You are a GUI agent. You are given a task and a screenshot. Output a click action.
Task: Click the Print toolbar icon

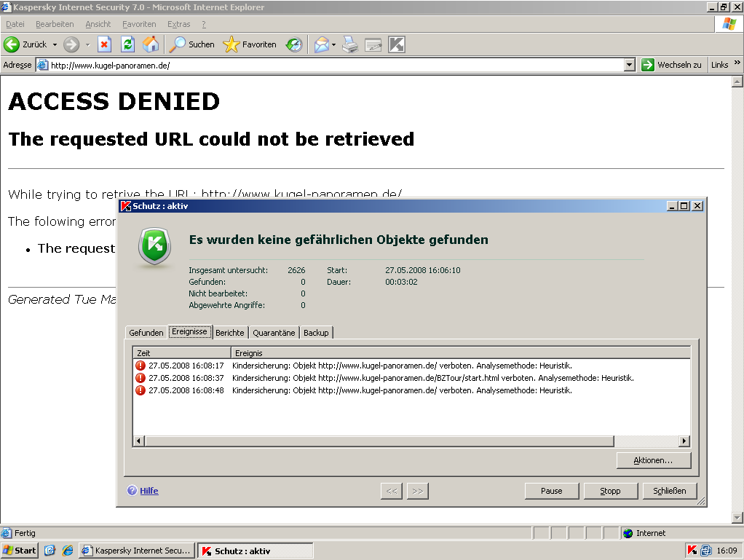tap(350, 44)
